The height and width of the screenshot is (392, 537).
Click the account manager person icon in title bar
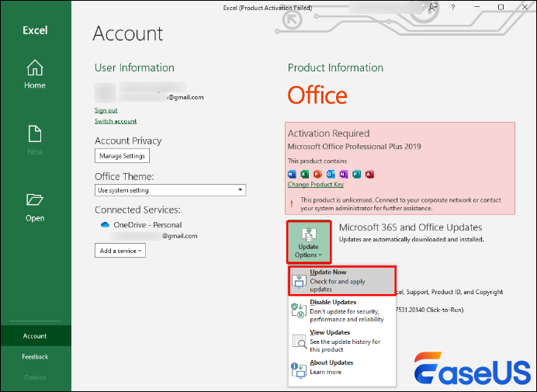(x=433, y=7)
